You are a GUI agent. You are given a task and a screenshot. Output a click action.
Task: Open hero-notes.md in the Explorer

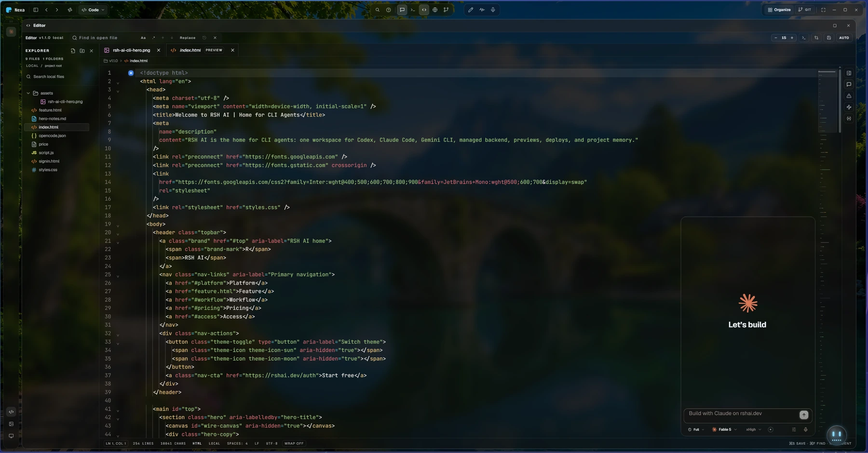(x=52, y=119)
